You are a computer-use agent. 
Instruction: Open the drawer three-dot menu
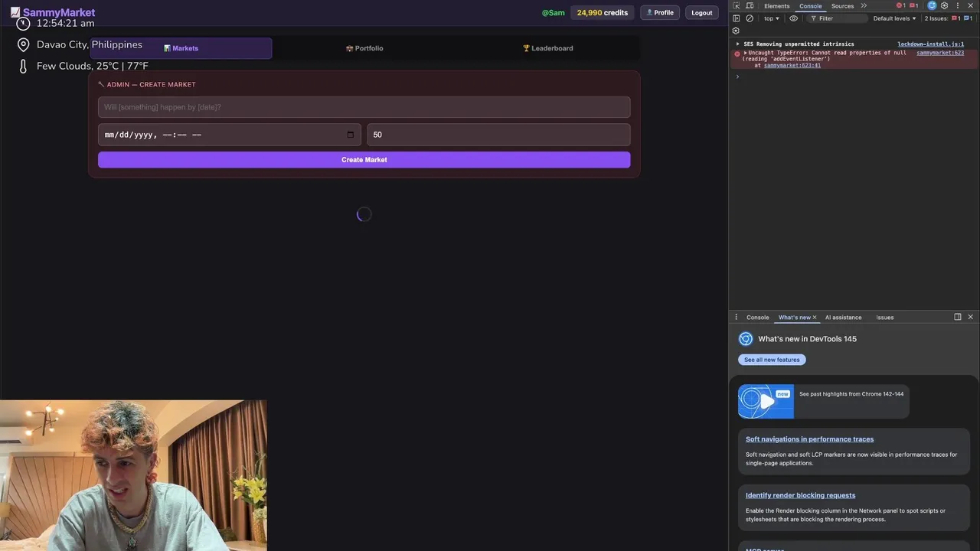(736, 317)
